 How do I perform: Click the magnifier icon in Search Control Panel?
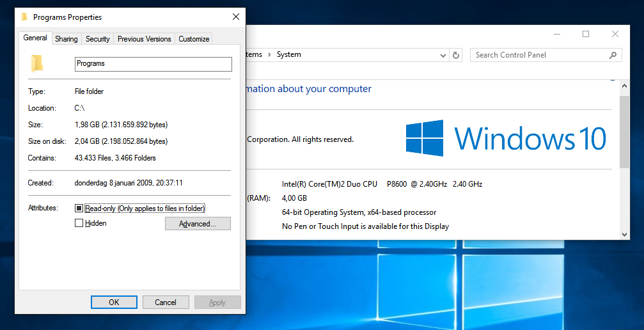[x=613, y=55]
